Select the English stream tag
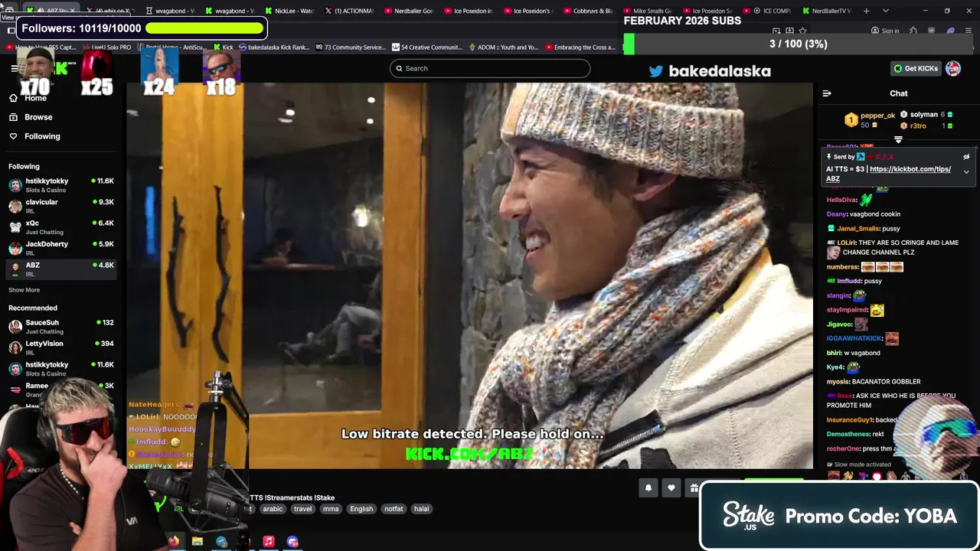 (361, 509)
